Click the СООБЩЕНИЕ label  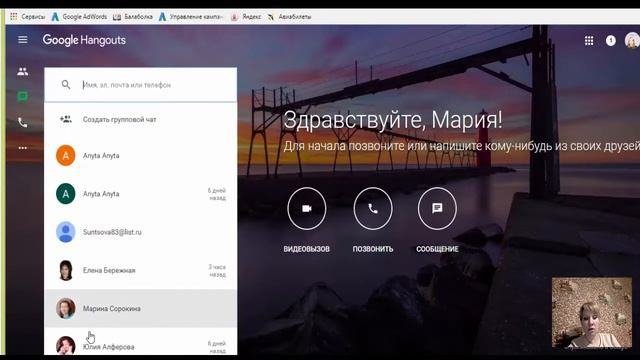coord(437,249)
